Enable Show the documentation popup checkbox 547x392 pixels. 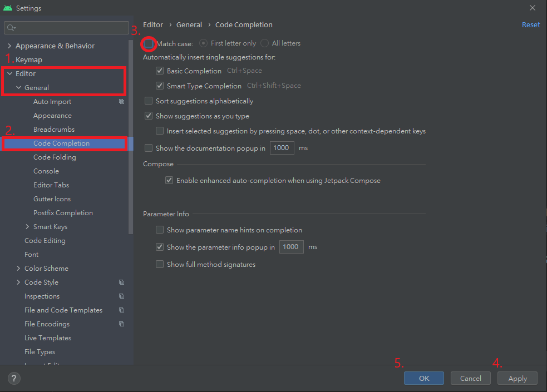(x=149, y=148)
